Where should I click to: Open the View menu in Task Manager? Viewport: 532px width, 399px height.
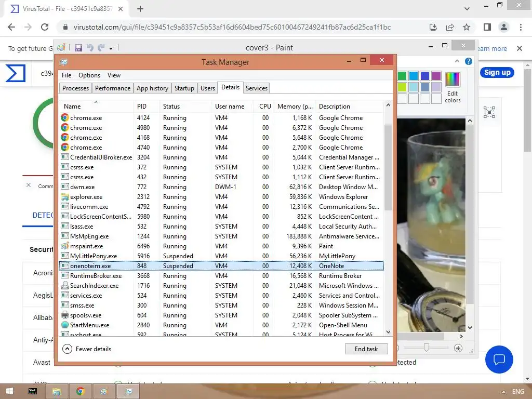(x=114, y=75)
